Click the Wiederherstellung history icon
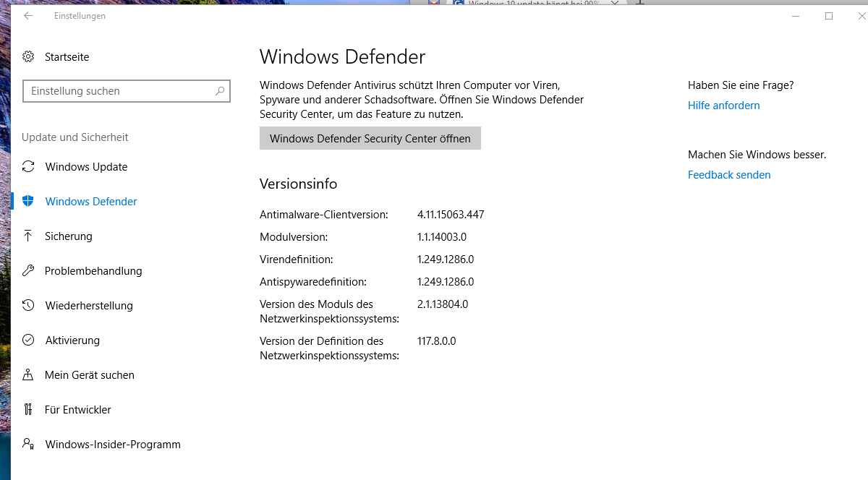868x480 pixels. 28,306
